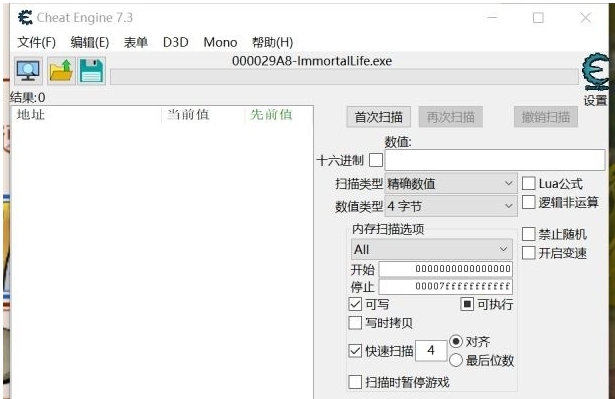
Task: Open a cheat table folder icon
Action: [61, 71]
